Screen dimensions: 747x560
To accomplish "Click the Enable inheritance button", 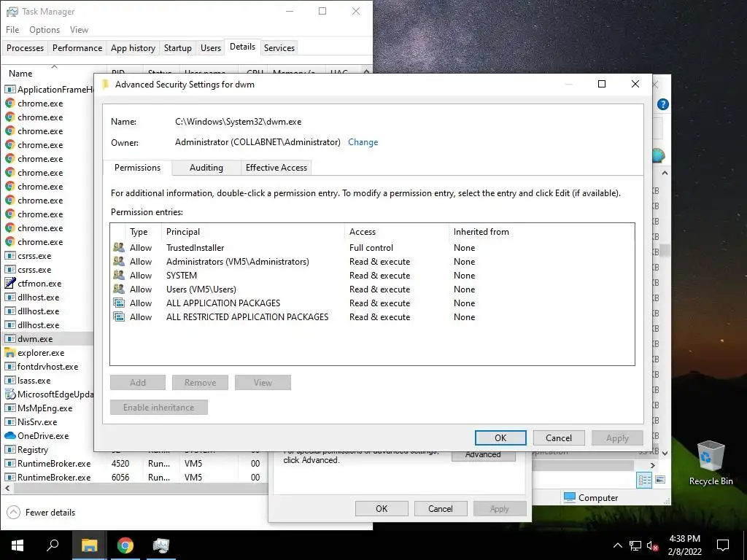I will [x=158, y=408].
